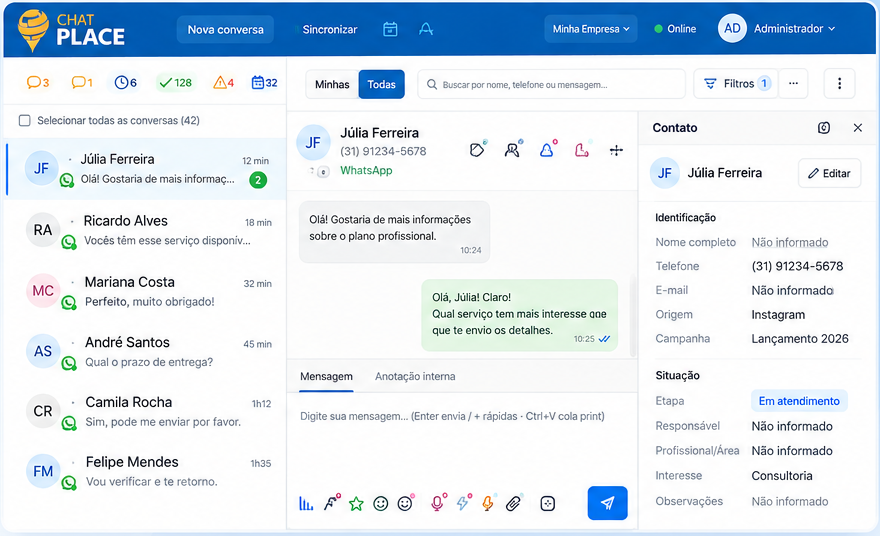Click the move cross icon in the chat header

(x=616, y=150)
